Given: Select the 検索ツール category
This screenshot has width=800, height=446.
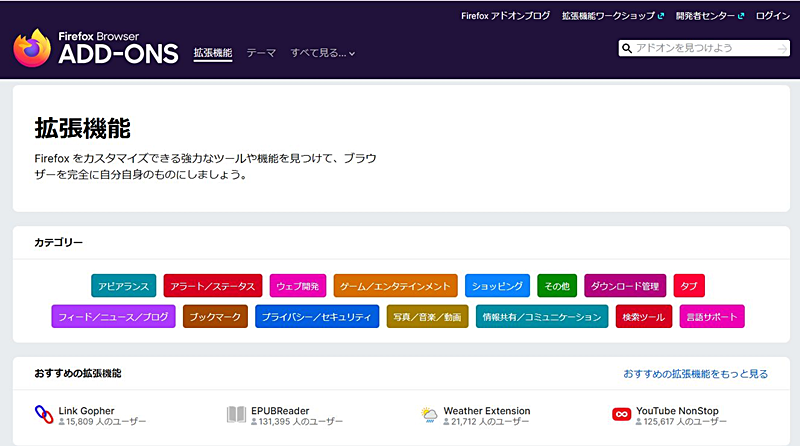Looking at the screenshot, I should (x=643, y=316).
